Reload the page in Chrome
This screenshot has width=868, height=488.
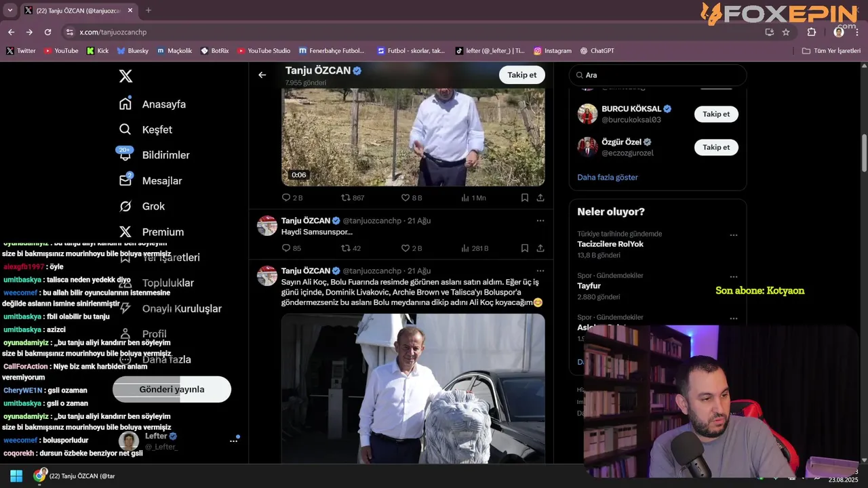point(47,32)
